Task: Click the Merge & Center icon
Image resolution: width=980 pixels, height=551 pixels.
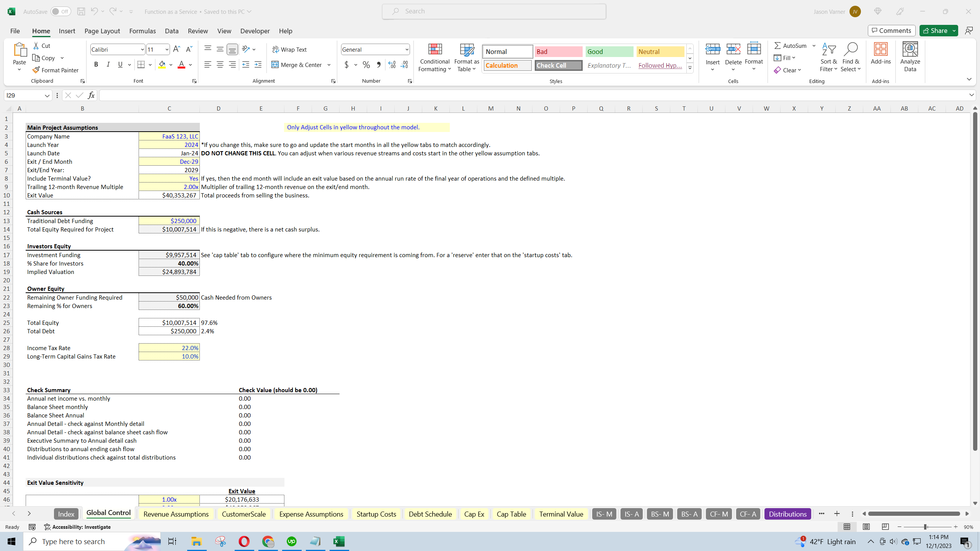Action: pos(275,65)
